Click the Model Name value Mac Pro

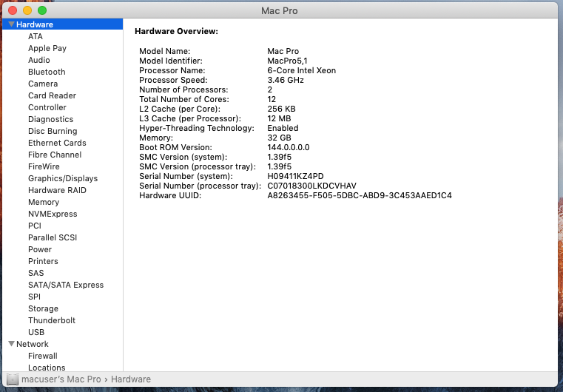283,51
